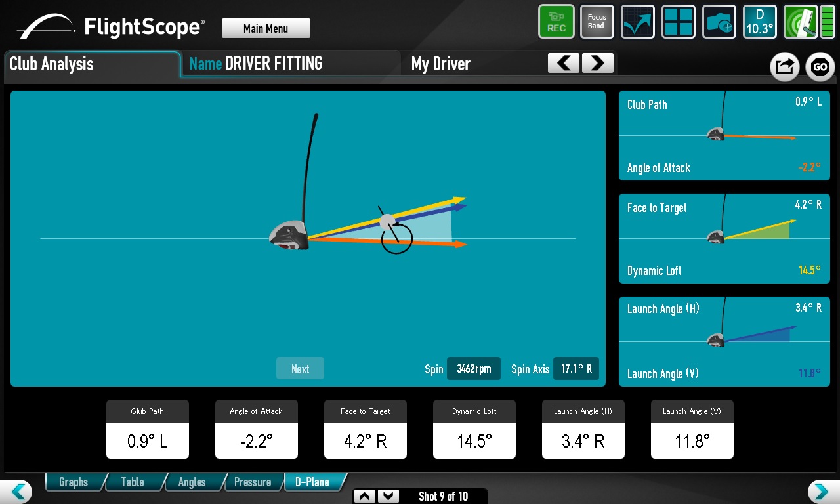840x504 pixels.
Task: Click the radar sensor status icon
Action: pos(801,22)
